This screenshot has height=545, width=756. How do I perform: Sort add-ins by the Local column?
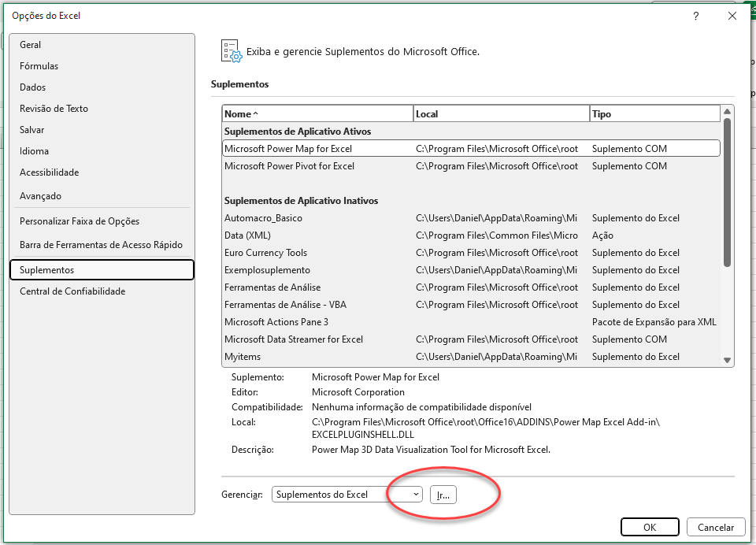[502, 114]
